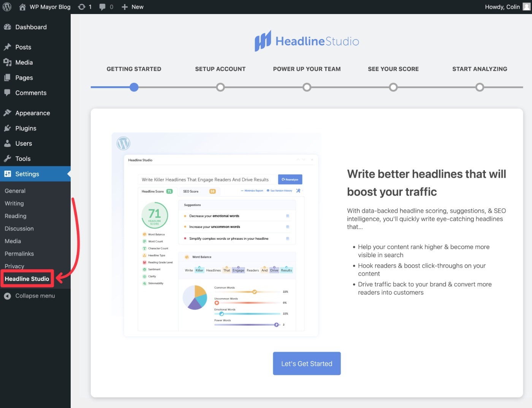532x408 pixels.
Task: Open Headline Studio settings submenu
Action: tap(27, 278)
